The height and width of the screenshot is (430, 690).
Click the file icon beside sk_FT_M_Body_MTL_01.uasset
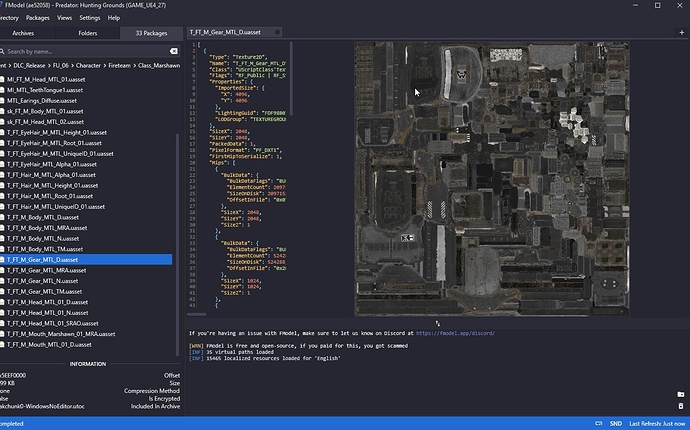tap(2, 110)
